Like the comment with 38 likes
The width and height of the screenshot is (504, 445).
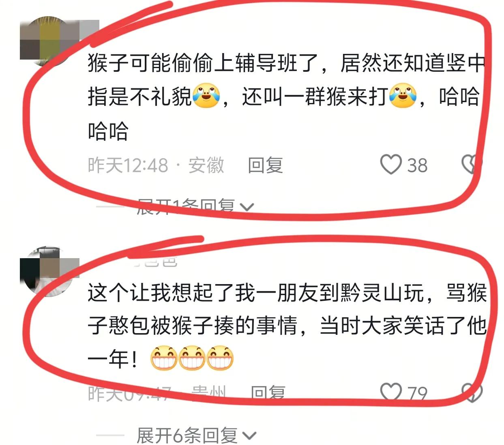(x=391, y=165)
